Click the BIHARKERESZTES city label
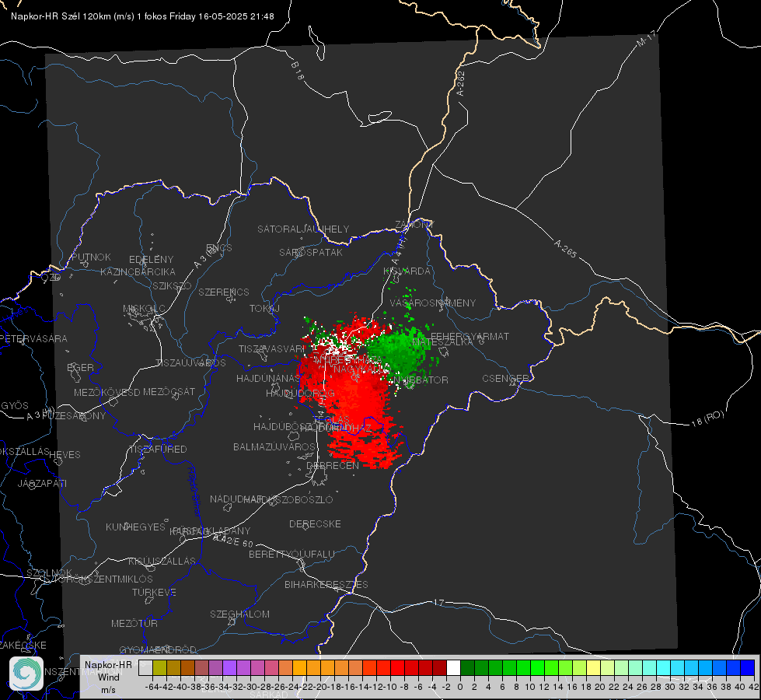This screenshot has height=700, width=761. coord(326,584)
